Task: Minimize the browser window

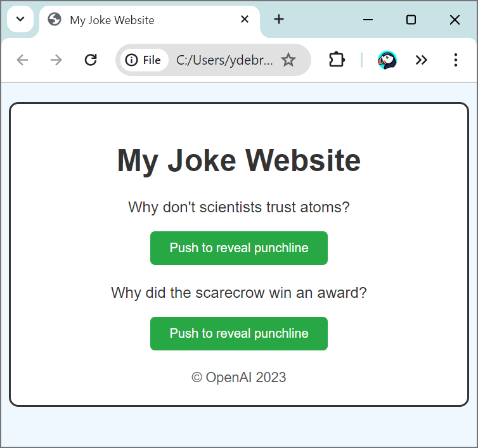Action: (368, 20)
